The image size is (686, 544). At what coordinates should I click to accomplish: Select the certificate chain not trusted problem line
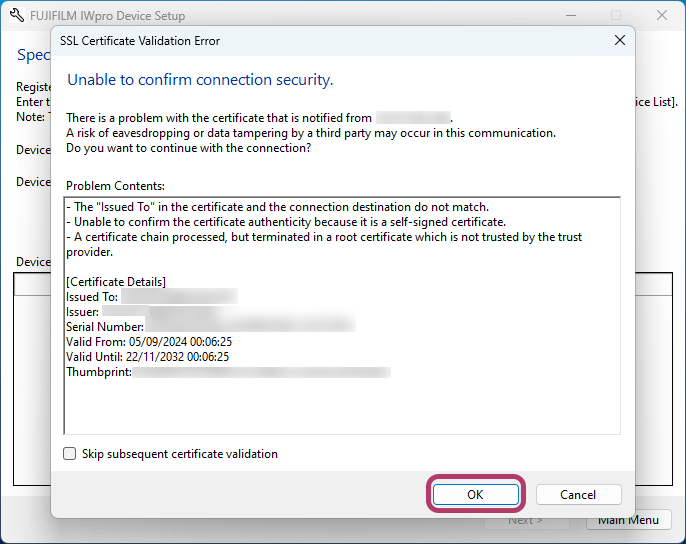[x=324, y=244]
